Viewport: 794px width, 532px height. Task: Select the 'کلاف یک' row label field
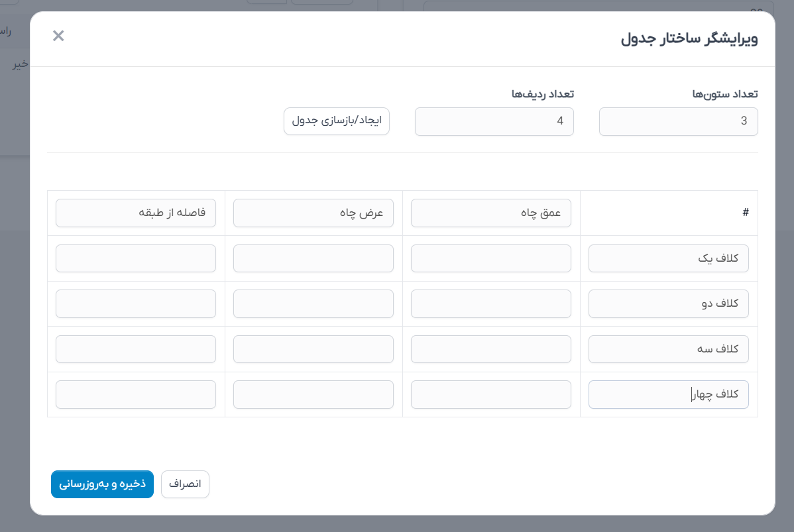pyautogui.click(x=668, y=258)
